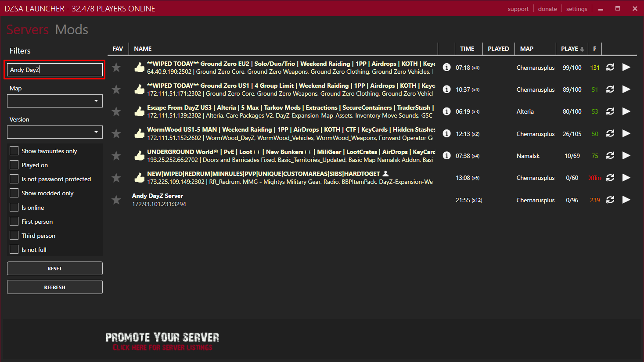This screenshot has width=644, height=362.
Task: View info details for Ground Zero US1 server
Action: (446, 89)
